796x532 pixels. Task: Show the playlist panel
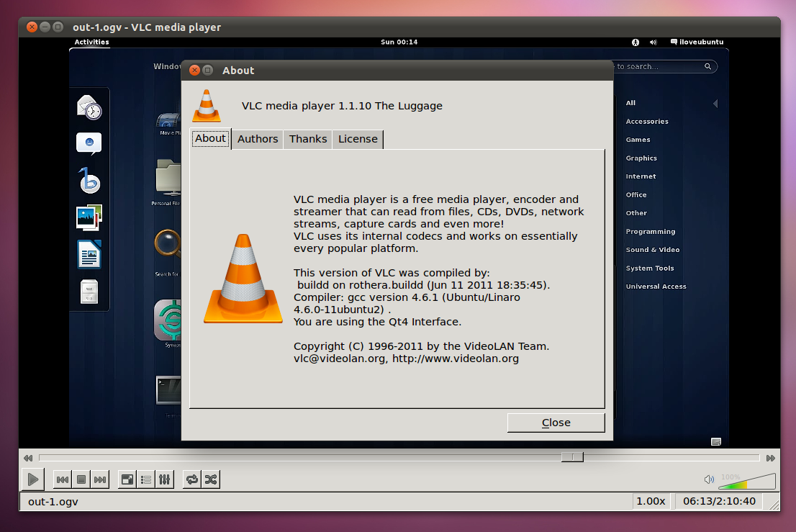pyautogui.click(x=146, y=479)
